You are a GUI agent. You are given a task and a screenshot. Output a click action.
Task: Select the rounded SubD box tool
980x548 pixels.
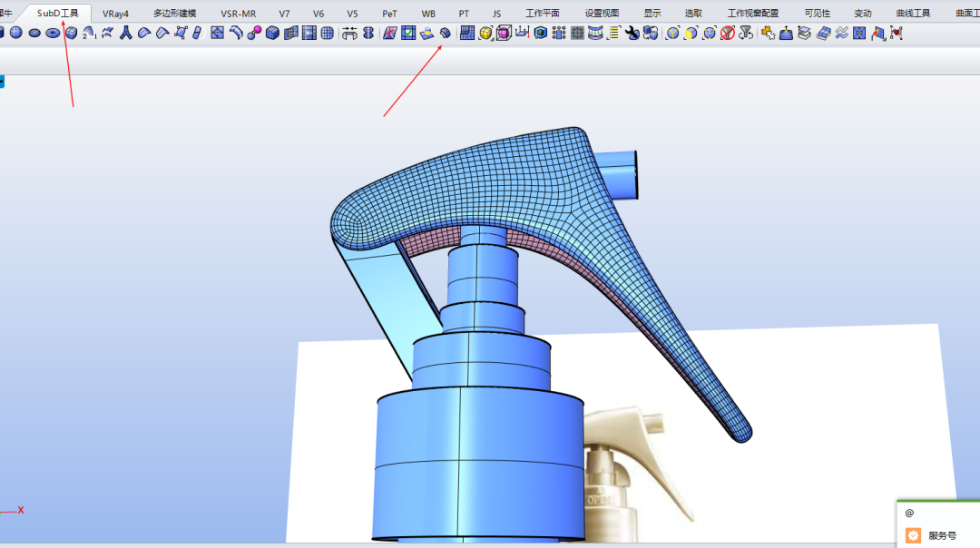coord(72,34)
